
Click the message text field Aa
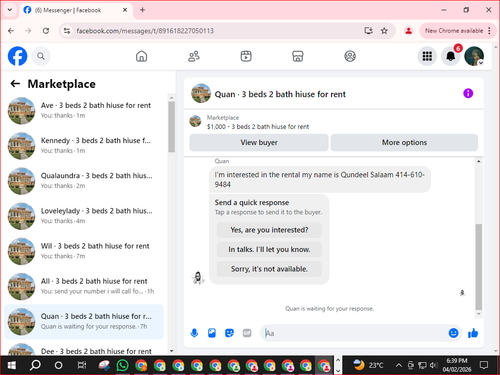(x=354, y=333)
